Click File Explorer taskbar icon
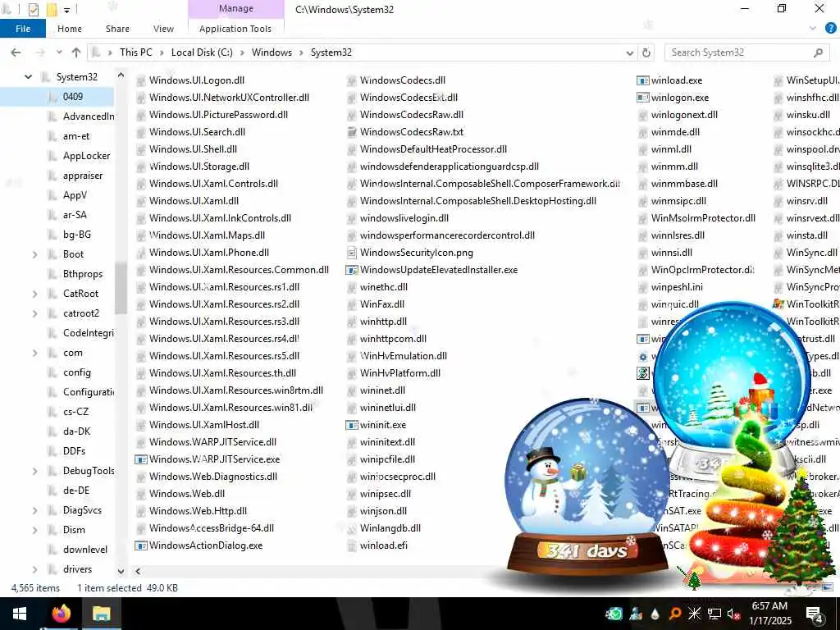 (101, 614)
